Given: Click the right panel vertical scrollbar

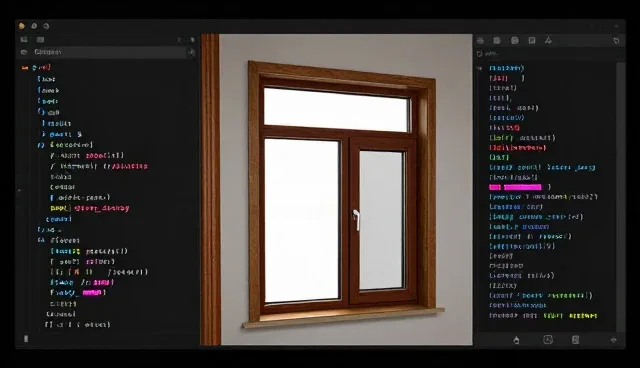Looking at the screenshot, I should (621, 197).
